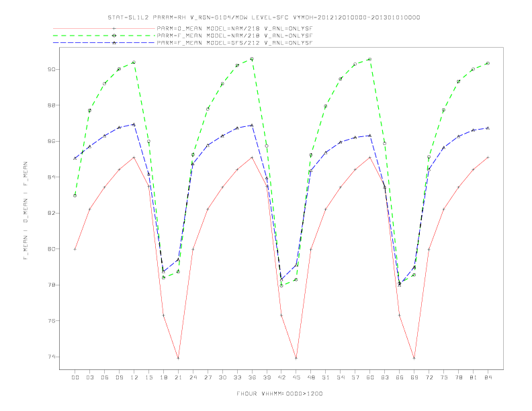Screen dimensions: 532x411
Task: Select legend entry PARM=O_MEAN MODEL=NAM/218
Action: (234, 29)
